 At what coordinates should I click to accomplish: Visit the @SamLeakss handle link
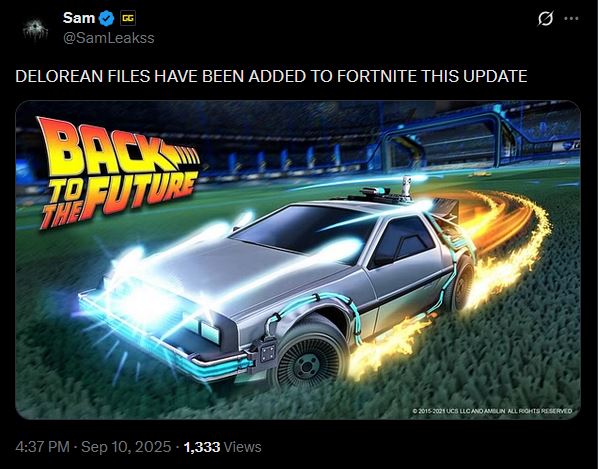(109, 38)
